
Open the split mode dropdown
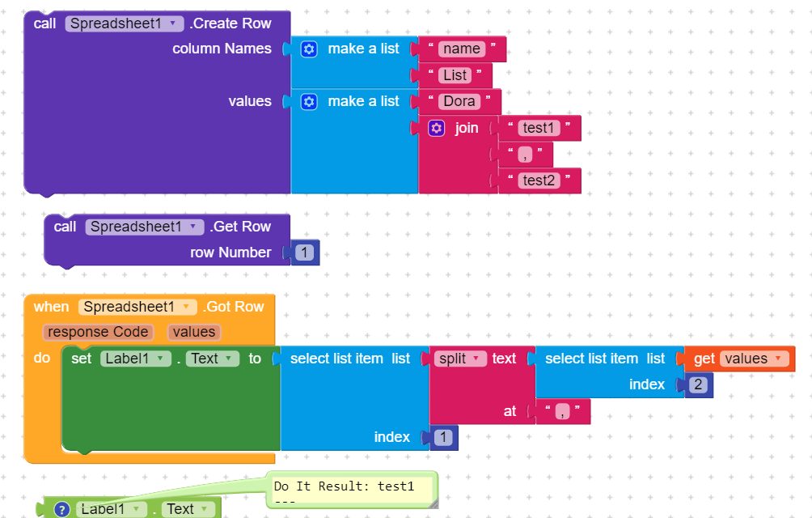(x=460, y=359)
